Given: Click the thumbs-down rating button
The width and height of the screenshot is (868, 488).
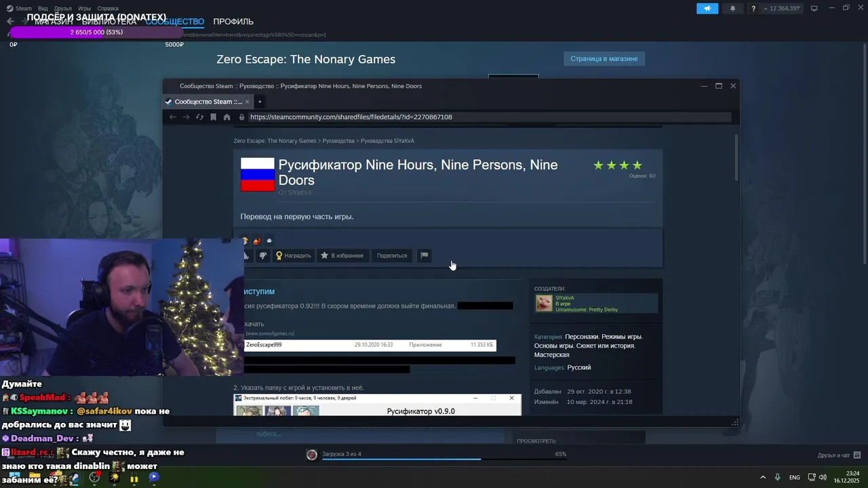Looking at the screenshot, I should click(263, 256).
